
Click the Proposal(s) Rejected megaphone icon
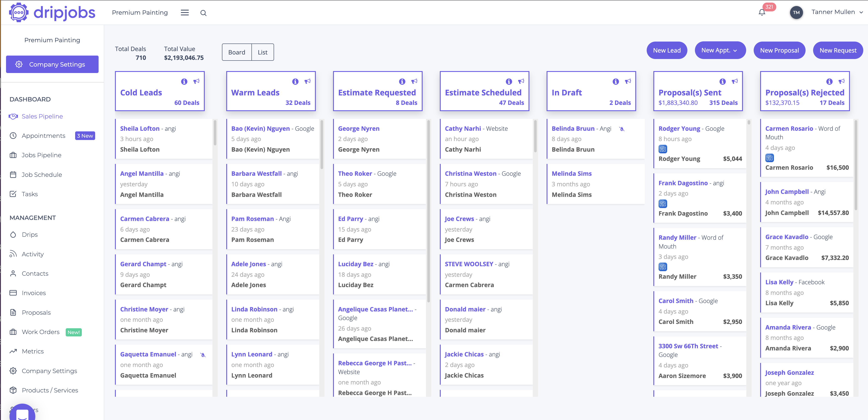tap(842, 81)
